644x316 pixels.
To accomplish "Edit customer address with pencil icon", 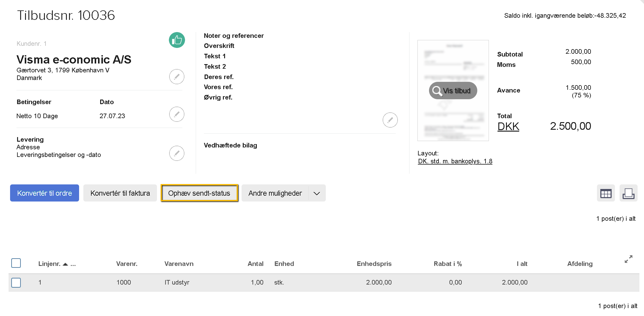I will pos(176,77).
